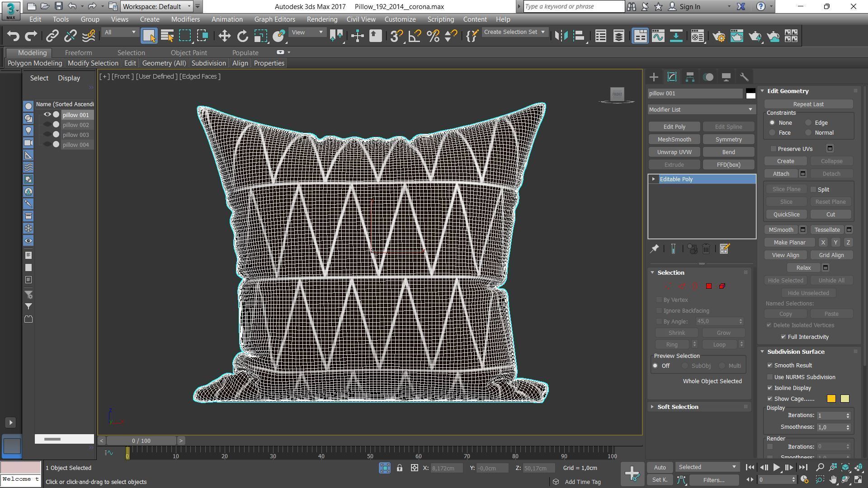Toggle Isoline Display checkbox
This screenshot has height=488, width=868.
pos(770,388)
